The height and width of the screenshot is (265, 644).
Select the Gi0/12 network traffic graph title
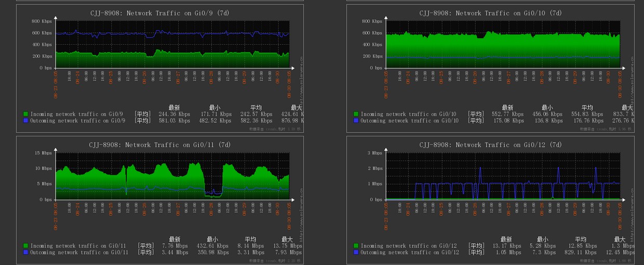click(x=490, y=145)
